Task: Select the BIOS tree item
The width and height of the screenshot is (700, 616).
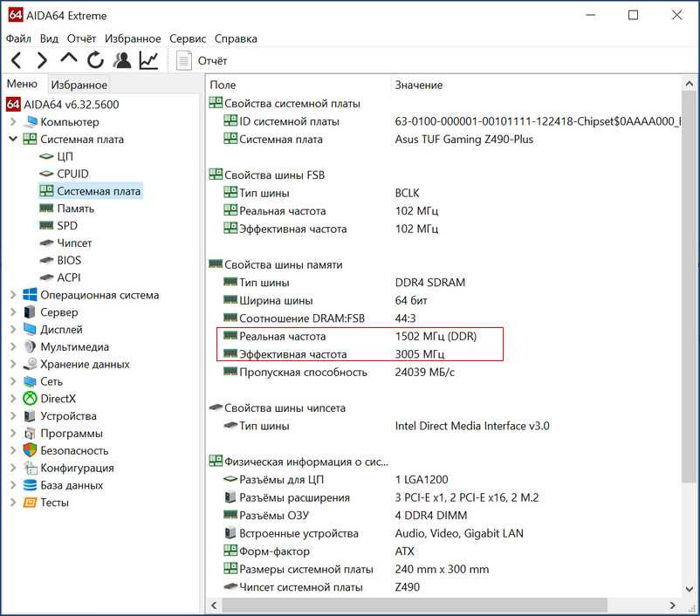Action: point(70,260)
